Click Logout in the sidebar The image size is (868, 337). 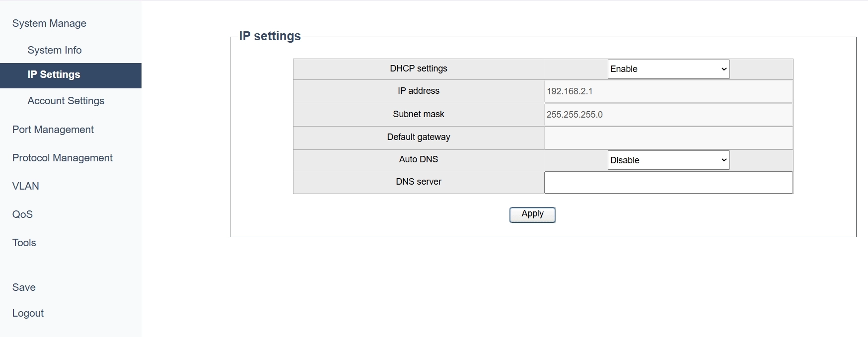28,313
